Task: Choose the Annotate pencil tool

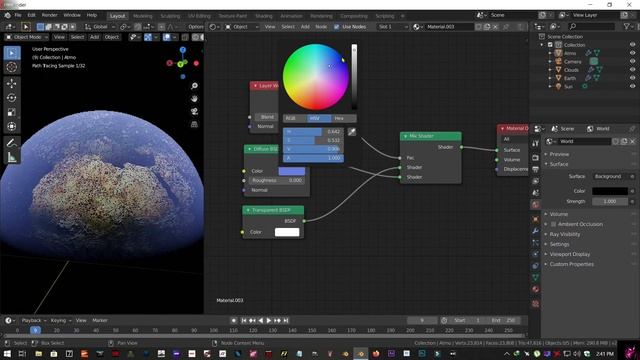Action: [12, 143]
